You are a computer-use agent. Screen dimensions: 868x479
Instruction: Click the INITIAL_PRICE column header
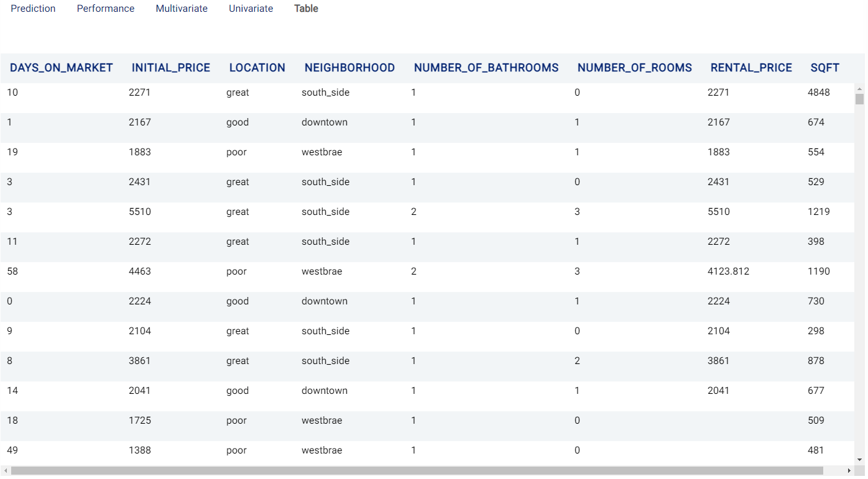[171, 68]
